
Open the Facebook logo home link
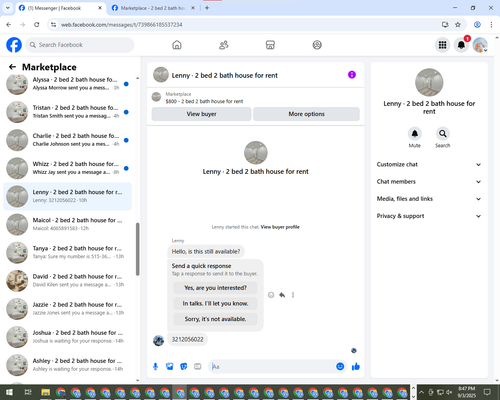[14, 45]
